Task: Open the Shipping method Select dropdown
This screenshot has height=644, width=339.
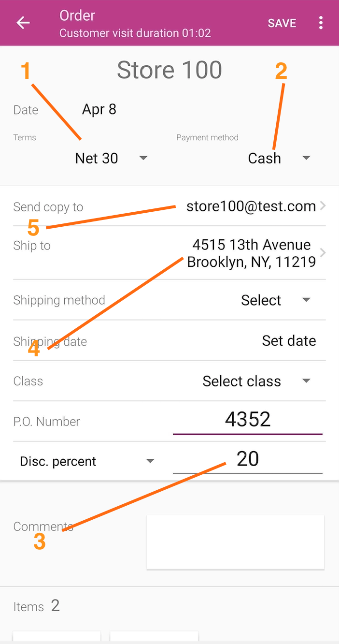Action: (275, 300)
